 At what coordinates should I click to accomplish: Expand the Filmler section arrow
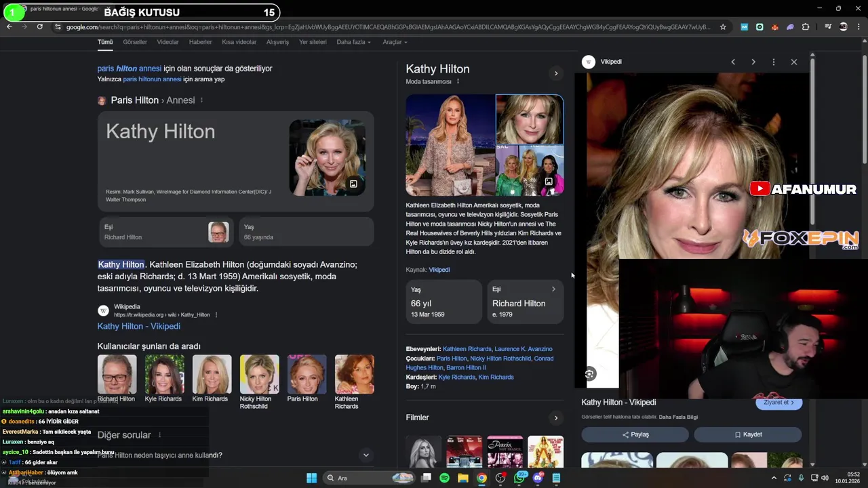point(556,418)
